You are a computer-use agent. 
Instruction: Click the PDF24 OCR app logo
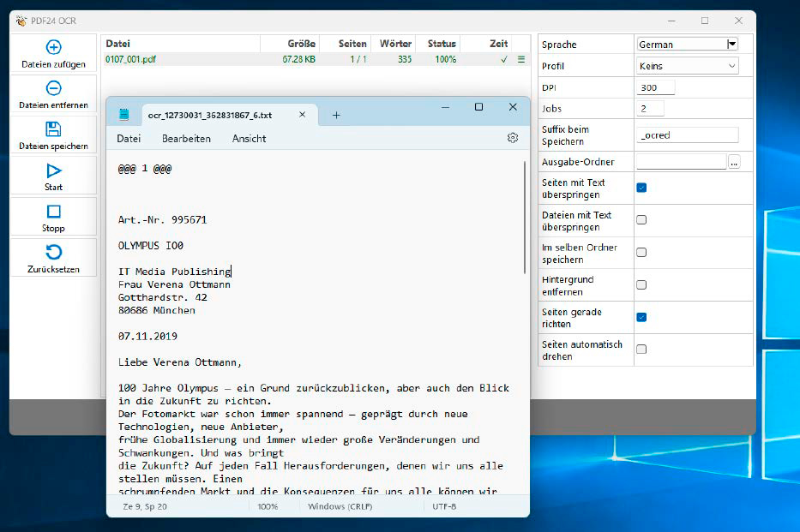coord(21,21)
